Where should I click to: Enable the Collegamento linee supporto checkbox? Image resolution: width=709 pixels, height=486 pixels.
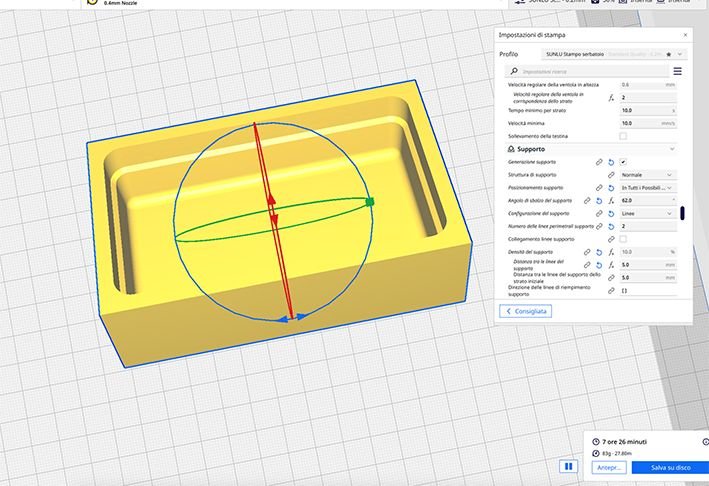coord(623,239)
